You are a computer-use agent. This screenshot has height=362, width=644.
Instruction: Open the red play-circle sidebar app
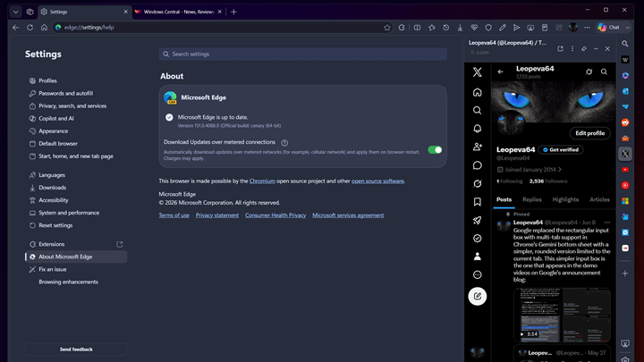coord(625,185)
